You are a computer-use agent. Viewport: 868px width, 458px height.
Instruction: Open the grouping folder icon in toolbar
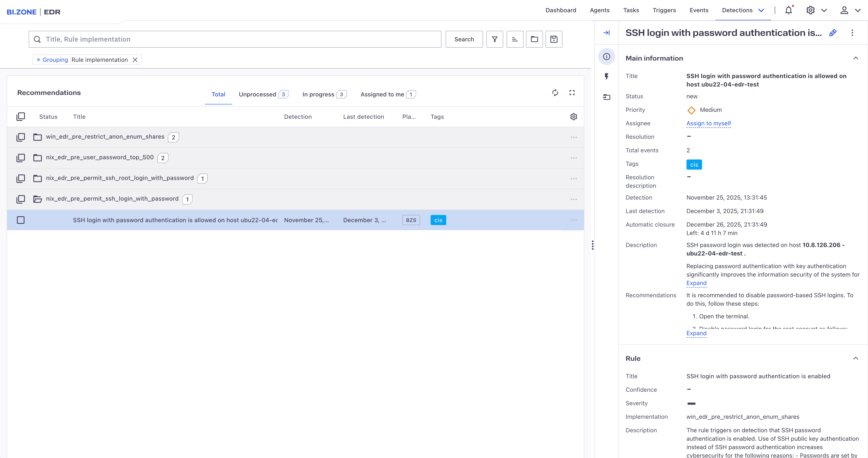[x=534, y=39]
